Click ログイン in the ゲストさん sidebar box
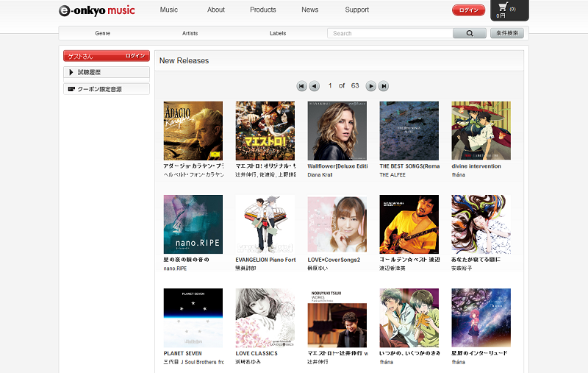588x373 pixels. (x=135, y=56)
